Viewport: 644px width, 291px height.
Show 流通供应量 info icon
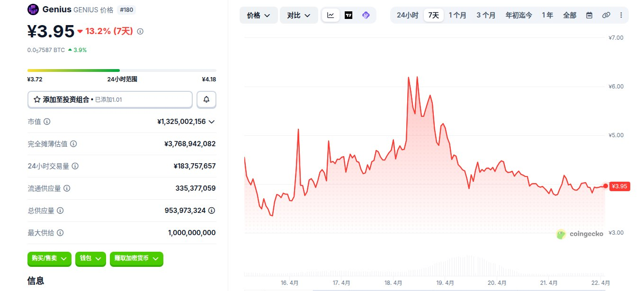[67, 188]
